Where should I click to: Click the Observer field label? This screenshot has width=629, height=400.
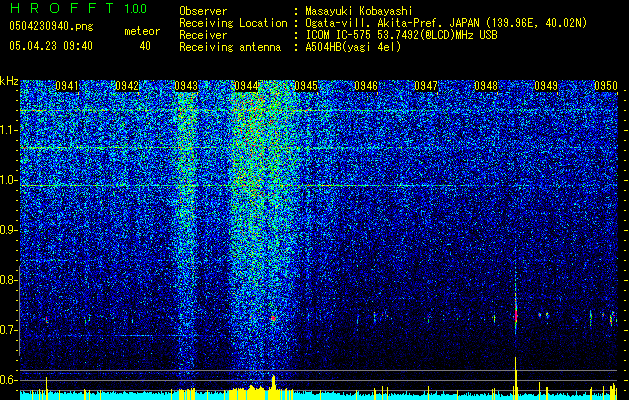tap(203, 11)
